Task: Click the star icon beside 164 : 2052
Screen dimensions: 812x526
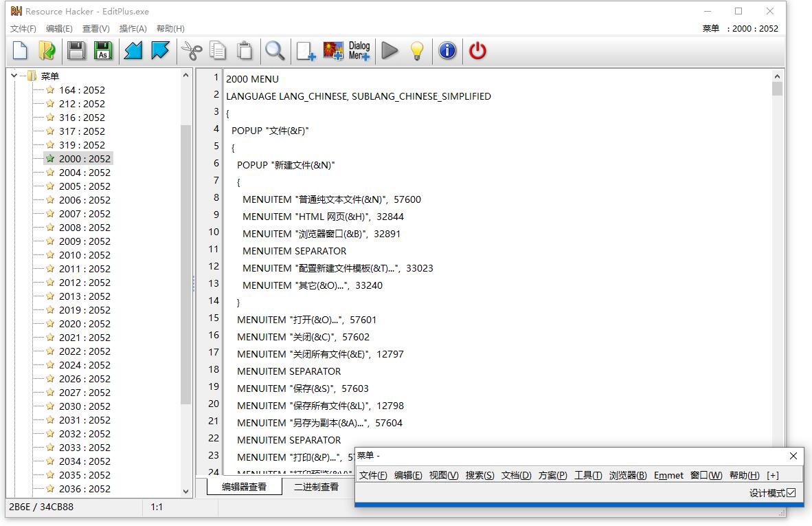Action: [x=50, y=89]
